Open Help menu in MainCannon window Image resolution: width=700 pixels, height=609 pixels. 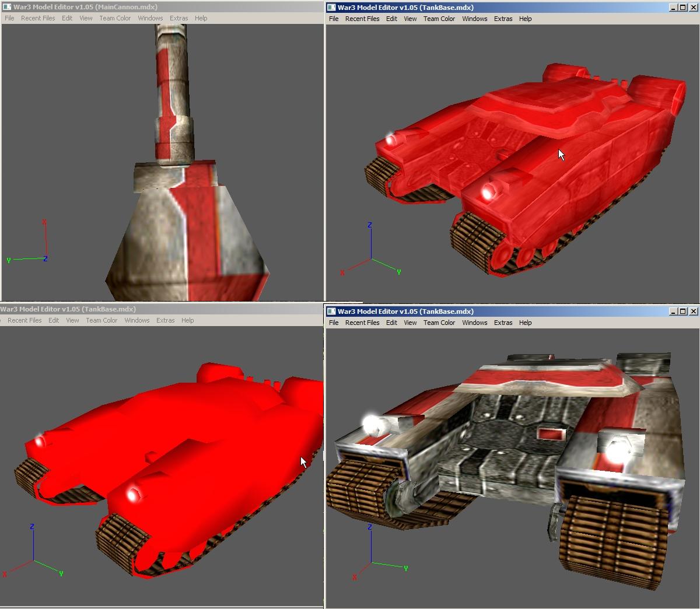(201, 18)
